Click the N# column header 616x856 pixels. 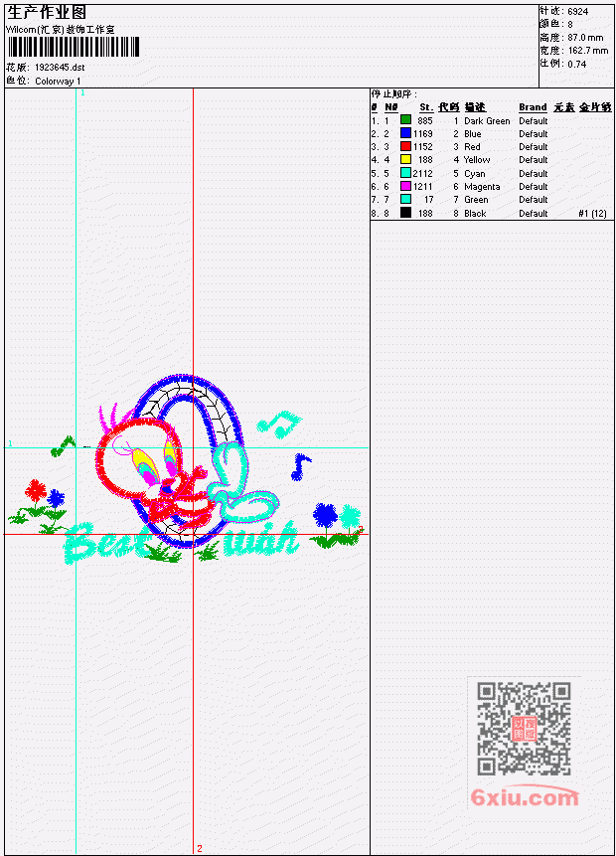[x=391, y=107]
